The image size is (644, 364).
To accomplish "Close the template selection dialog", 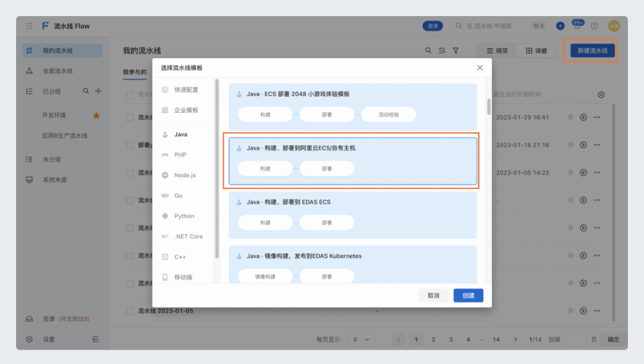I will point(479,68).
